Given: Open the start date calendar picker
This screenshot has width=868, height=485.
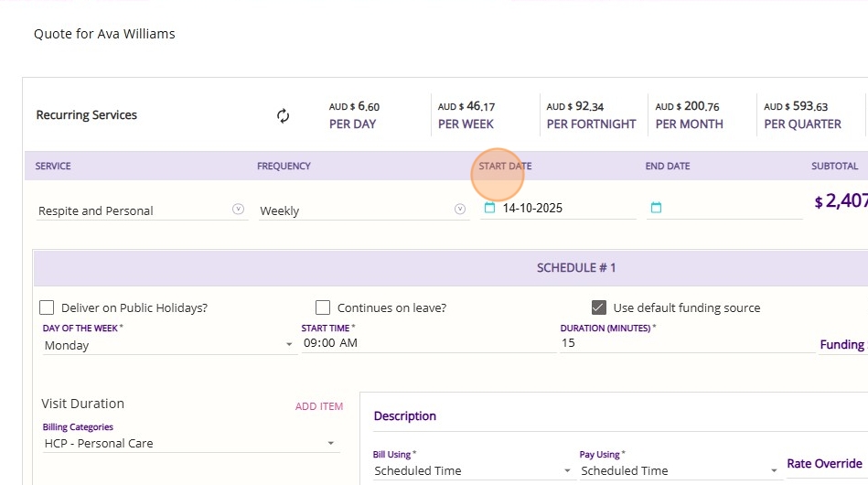Looking at the screenshot, I should (489, 208).
